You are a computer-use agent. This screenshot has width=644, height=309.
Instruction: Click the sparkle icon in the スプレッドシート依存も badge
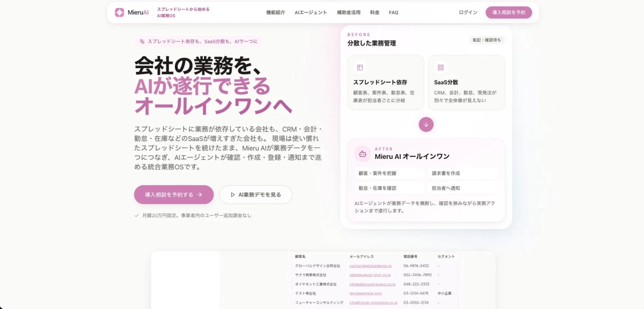pyautogui.click(x=142, y=41)
